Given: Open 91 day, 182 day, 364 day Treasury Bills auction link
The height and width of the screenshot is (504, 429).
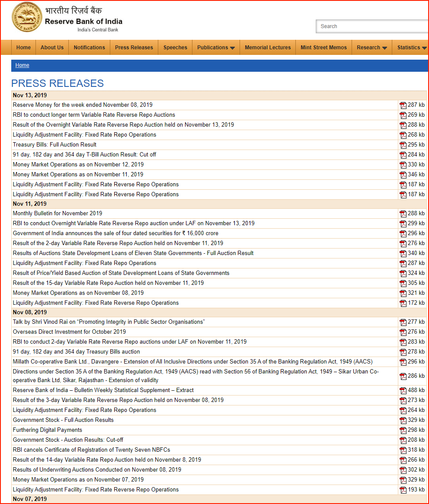Looking at the screenshot, I should click(77, 352).
